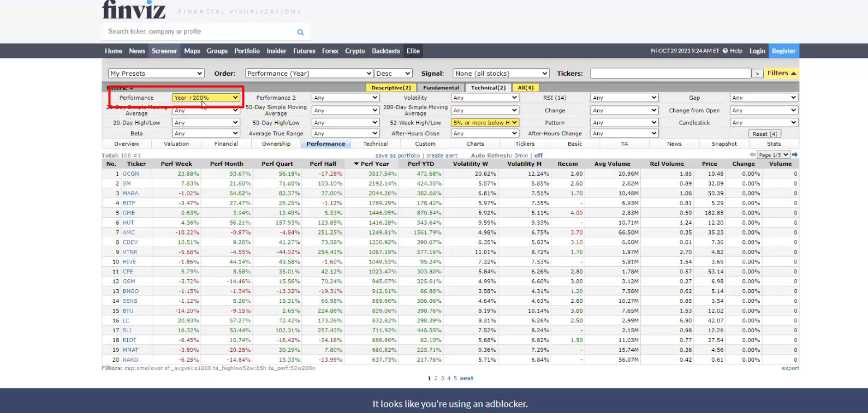This screenshot has height=413, width=868.
Task: Open the RSI (14) filter dropdown
Action: pyautogui.click(x=625, y=98)
